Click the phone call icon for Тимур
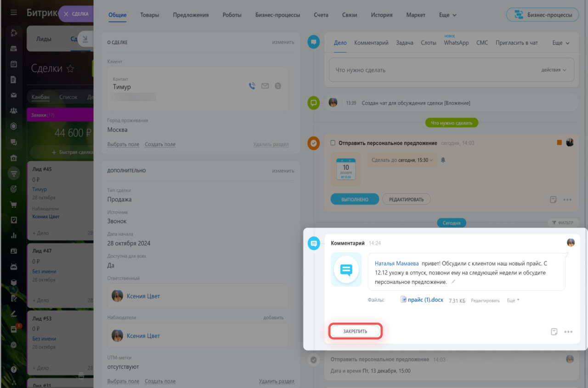The image size is (588, 388). point(252,86)
